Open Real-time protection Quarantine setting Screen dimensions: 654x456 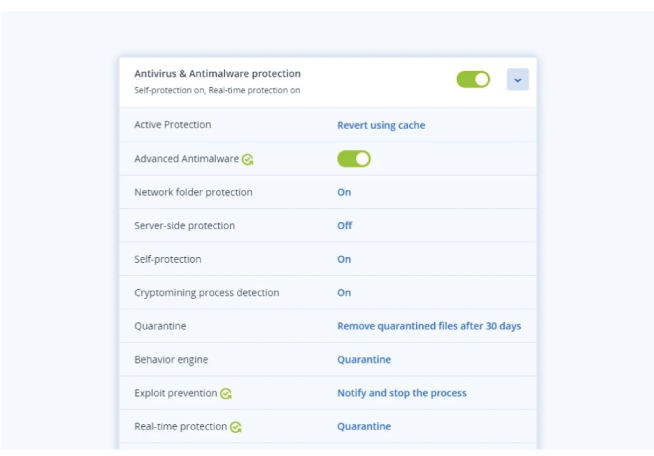tap(364, 426)
